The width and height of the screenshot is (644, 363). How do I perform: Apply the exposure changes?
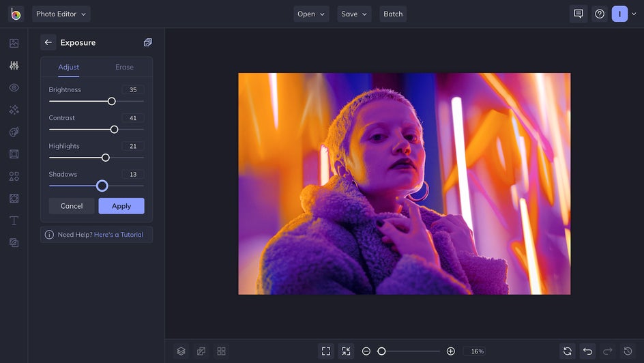[x=121, y=206]
